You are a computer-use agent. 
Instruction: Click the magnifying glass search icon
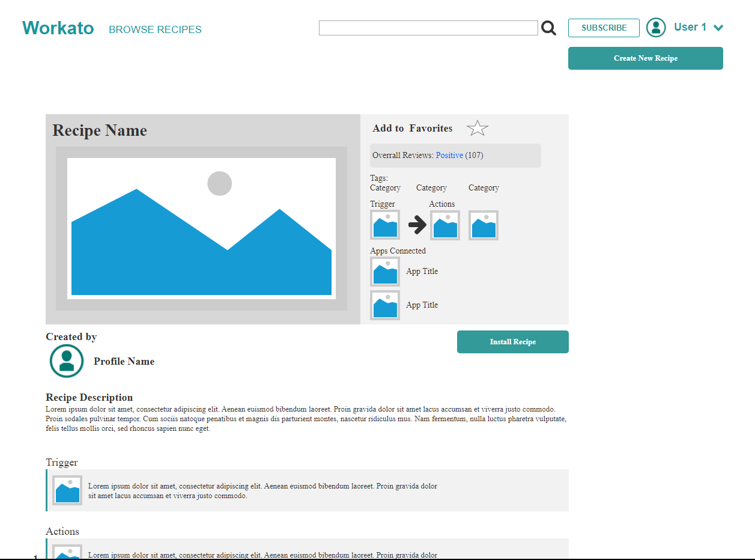[548, 28]
